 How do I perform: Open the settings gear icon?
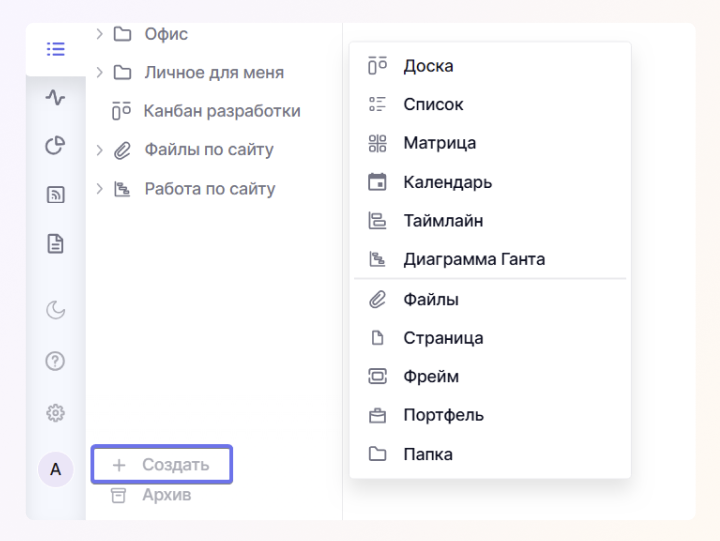pyautogui.click(x=56, y=413)
